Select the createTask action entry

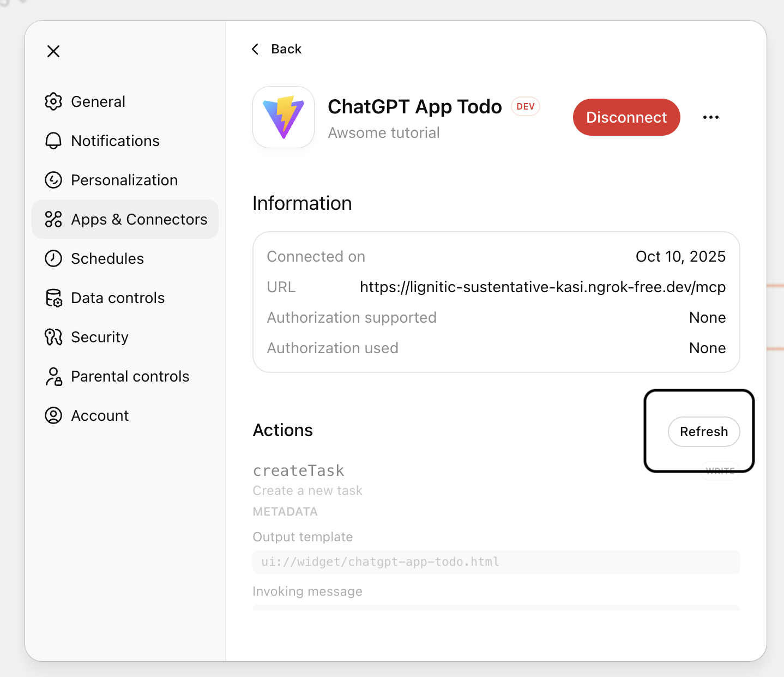tap(299, 470)
